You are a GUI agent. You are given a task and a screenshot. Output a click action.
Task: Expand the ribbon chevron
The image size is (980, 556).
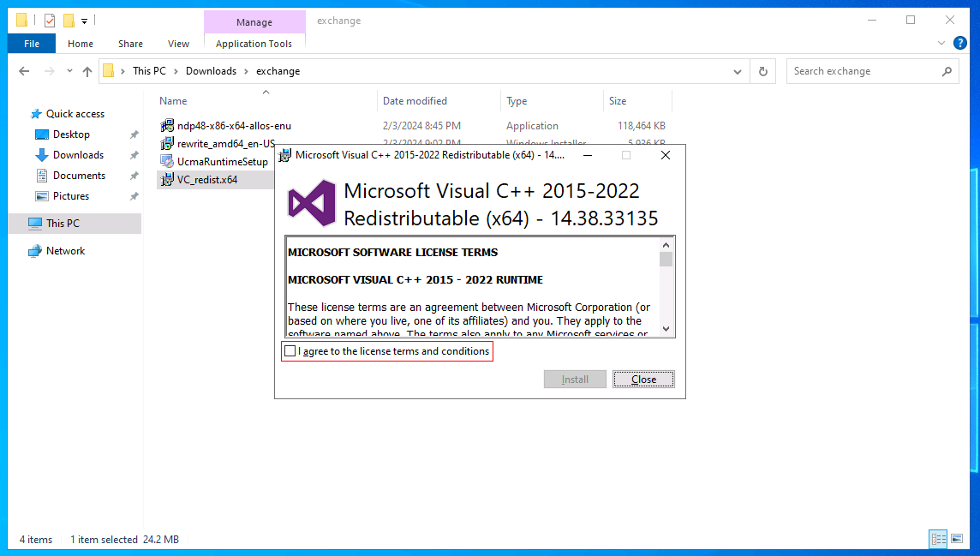tap(941, 43)
